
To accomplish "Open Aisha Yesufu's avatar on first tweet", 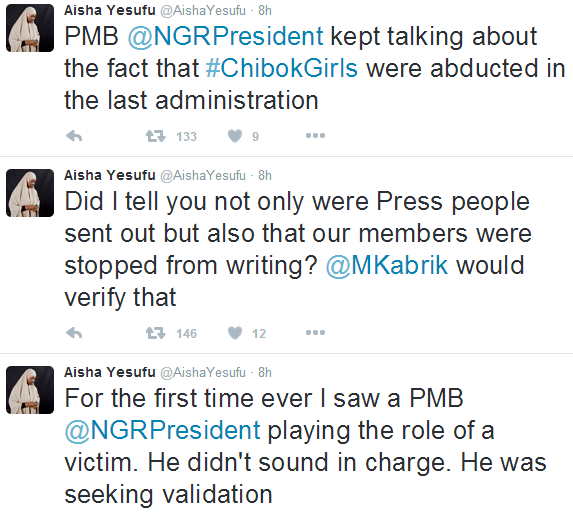I will point(30,28).
